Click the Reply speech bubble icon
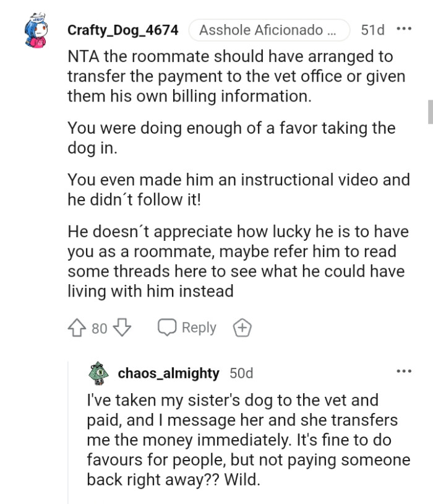The image size is (433, 504). pos(167,327)
